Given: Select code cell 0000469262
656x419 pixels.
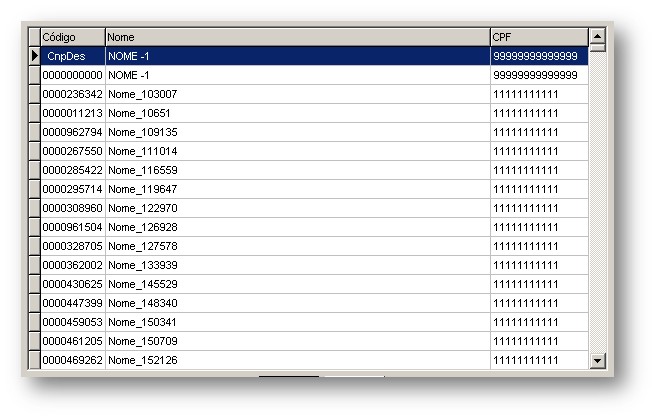Looking at the screenshot, I should (x=73, y=360).
